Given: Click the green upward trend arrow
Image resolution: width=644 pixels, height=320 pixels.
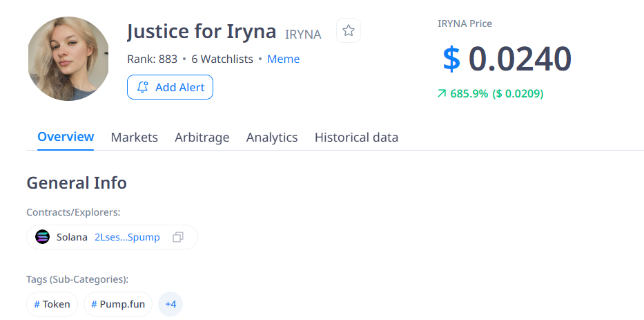Looking at the screenshot, I should [x=442, y=93].
